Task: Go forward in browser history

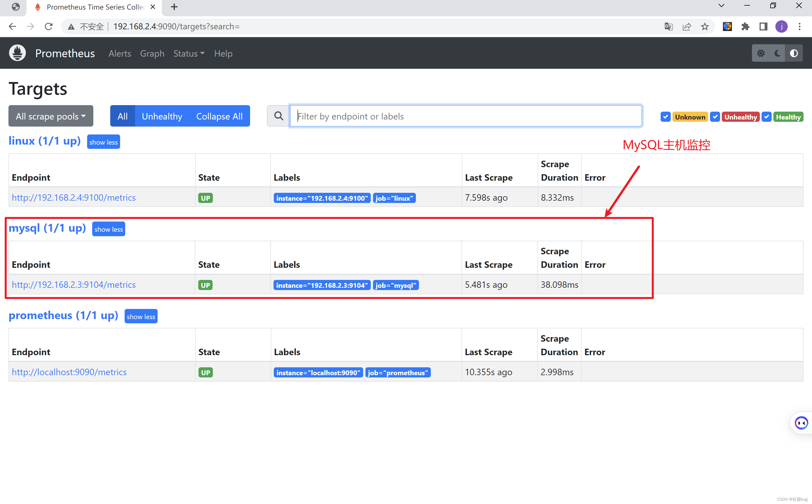Action: coord(30,26)
